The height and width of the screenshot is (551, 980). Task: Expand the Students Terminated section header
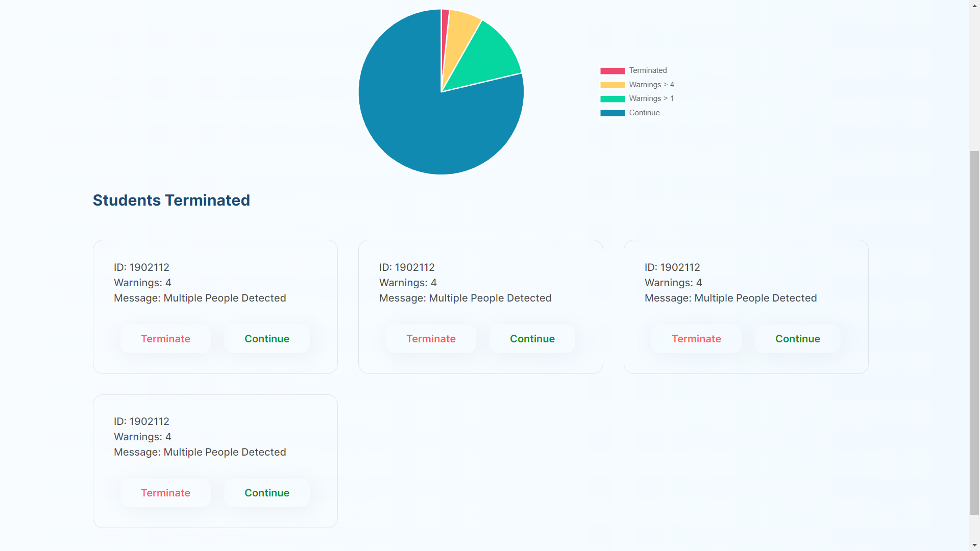[x=171, y=199]
